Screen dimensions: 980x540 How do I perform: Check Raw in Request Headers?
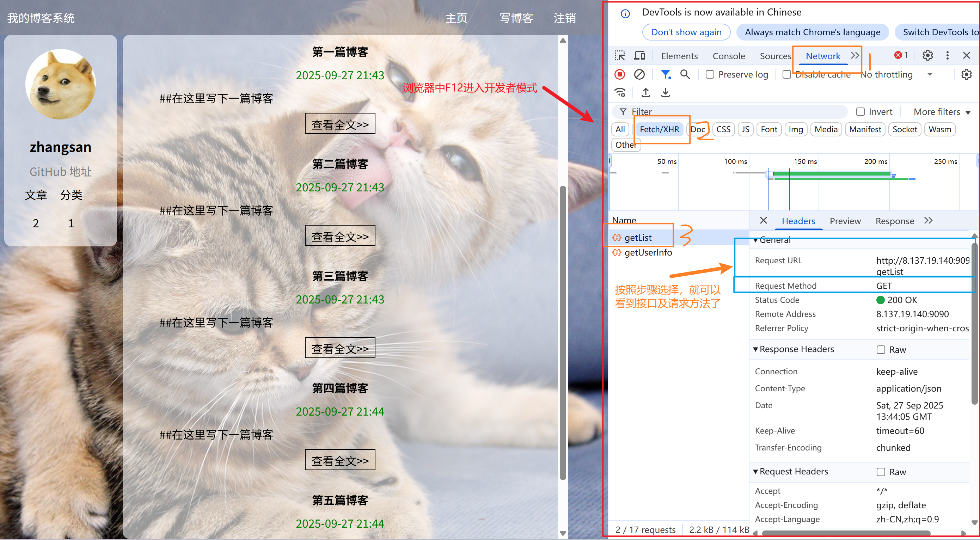click(881, 472)
